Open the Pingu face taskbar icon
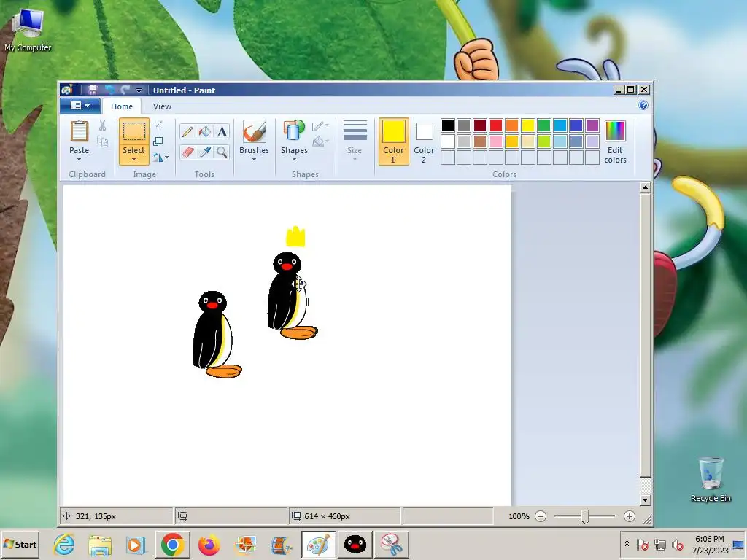 click(355, 544)
